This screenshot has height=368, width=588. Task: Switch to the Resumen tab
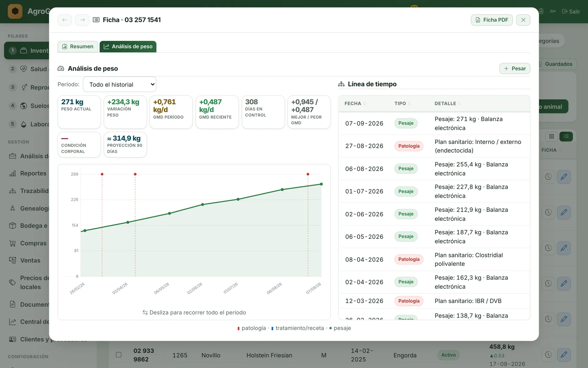pyautogui.click(x=78, y=46)
